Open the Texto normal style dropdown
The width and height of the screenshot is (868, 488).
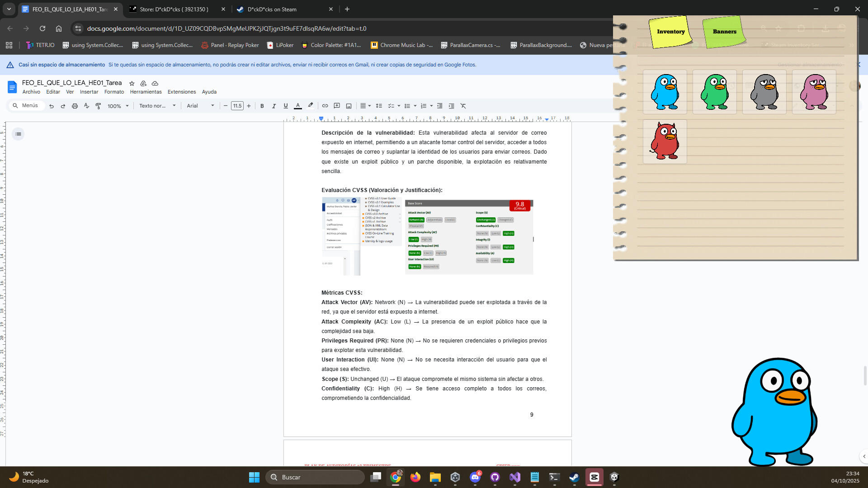click(x=157, y=106)
